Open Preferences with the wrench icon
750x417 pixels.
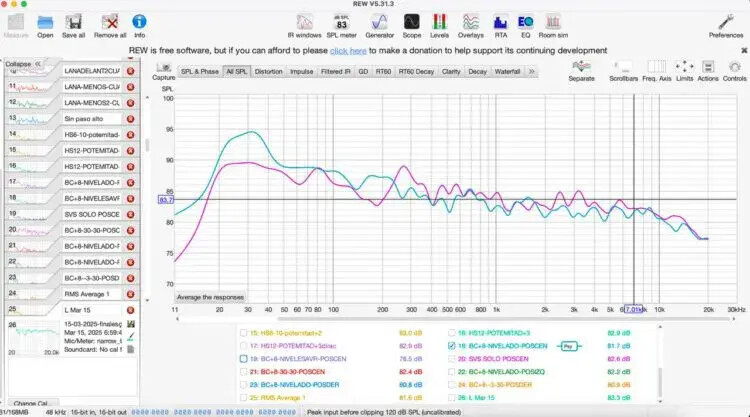(x=726, y=26)
